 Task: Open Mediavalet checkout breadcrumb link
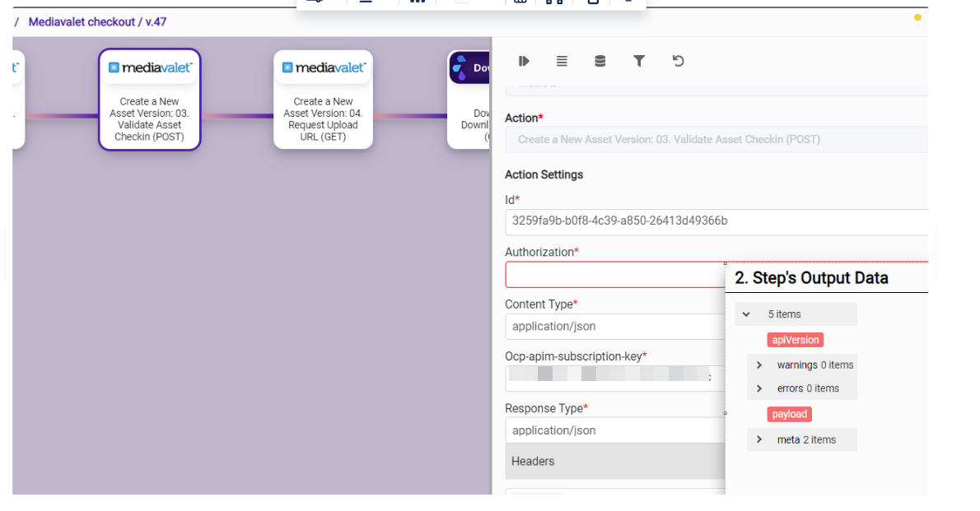81,22
